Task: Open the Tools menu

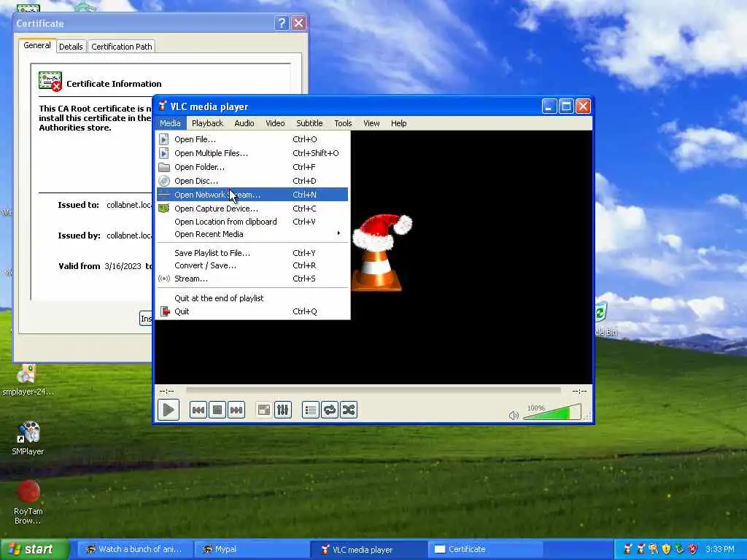Action: pos(343,123)
